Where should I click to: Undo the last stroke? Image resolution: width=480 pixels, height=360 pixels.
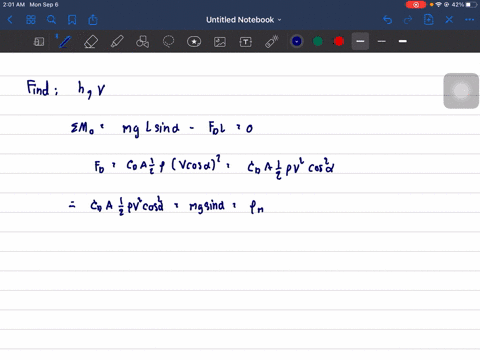click(x=387, y=20)
